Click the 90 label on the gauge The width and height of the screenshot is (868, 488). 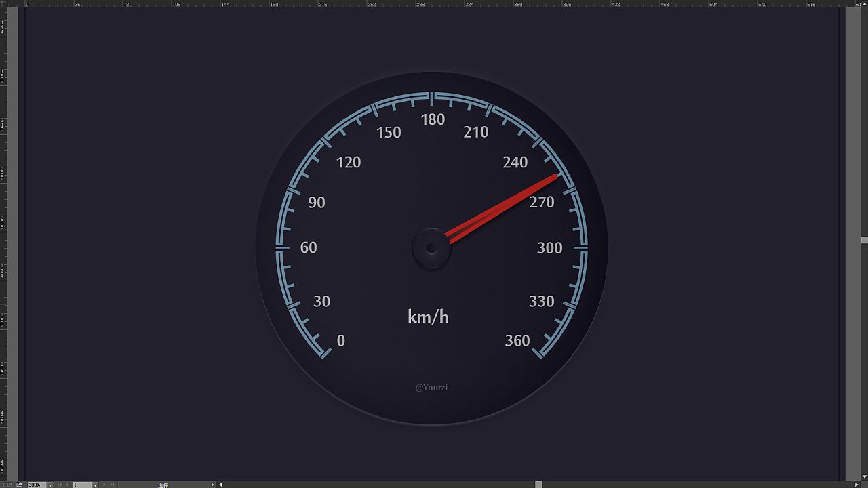(x=317, y=203)
